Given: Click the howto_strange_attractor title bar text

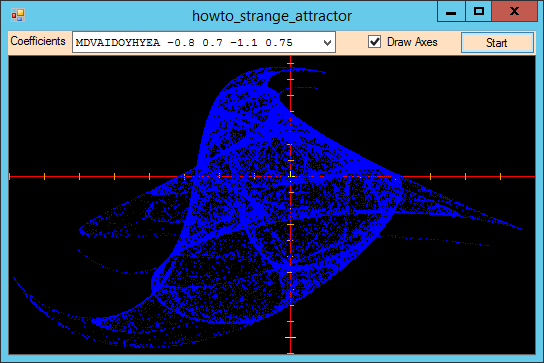Looking at the screenshot, I should (272, 16).
